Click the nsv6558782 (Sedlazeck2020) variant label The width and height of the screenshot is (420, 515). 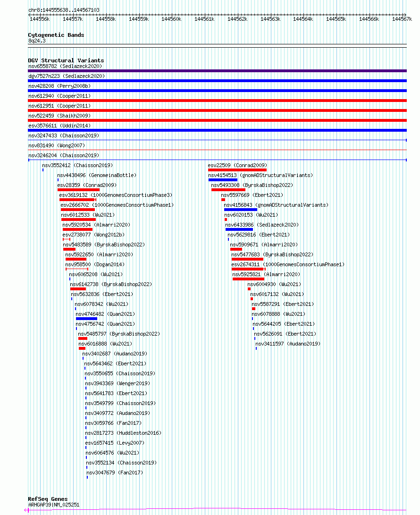tap(65, 67)
